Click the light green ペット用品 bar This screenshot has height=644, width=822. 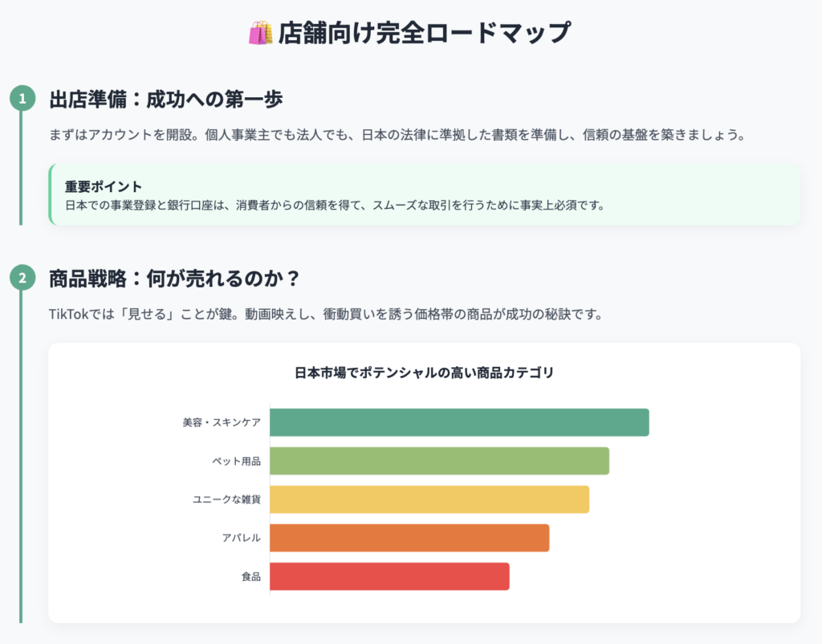[439, 461]
